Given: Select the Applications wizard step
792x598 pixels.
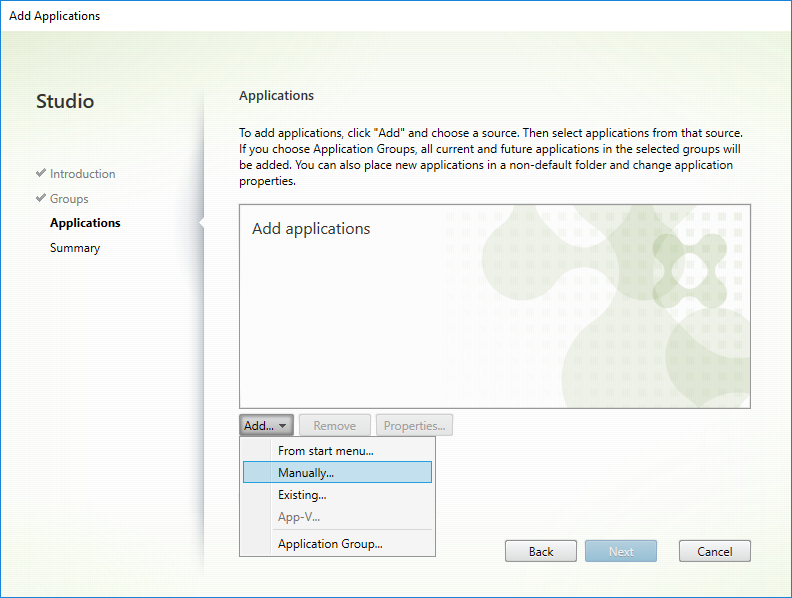Looking at the screenshot, I should point(85,223).
